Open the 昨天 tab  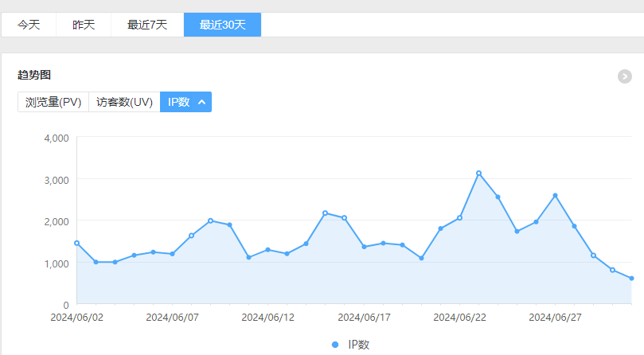click(84, 25)
